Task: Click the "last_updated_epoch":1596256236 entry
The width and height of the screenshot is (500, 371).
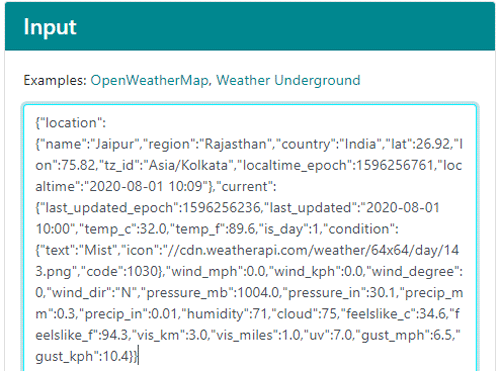Action: (150, 208)
